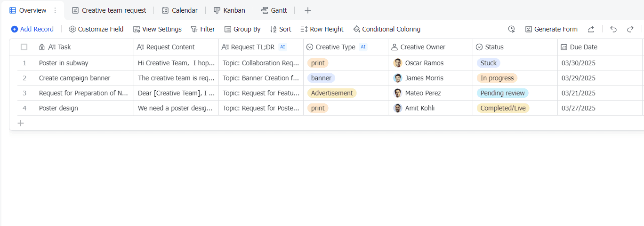Viewport: 644px width, 226px height.
Task: Switch to the Gantt view tab
Action: tap(274, 10)
